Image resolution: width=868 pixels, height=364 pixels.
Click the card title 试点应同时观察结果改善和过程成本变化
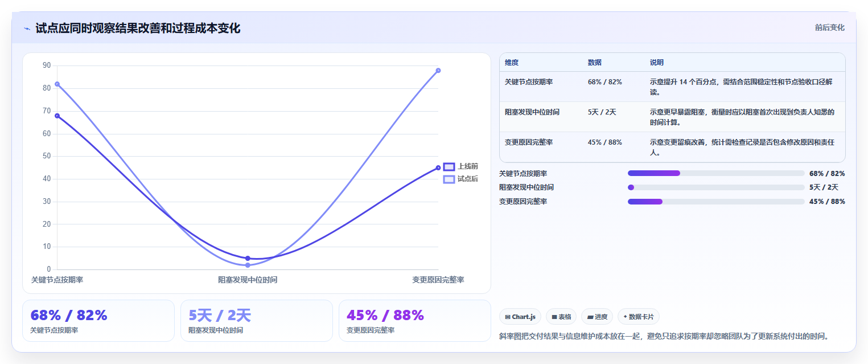138,28
